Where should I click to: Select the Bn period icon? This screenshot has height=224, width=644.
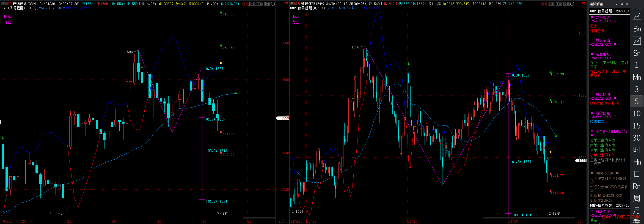click(637, 29)
